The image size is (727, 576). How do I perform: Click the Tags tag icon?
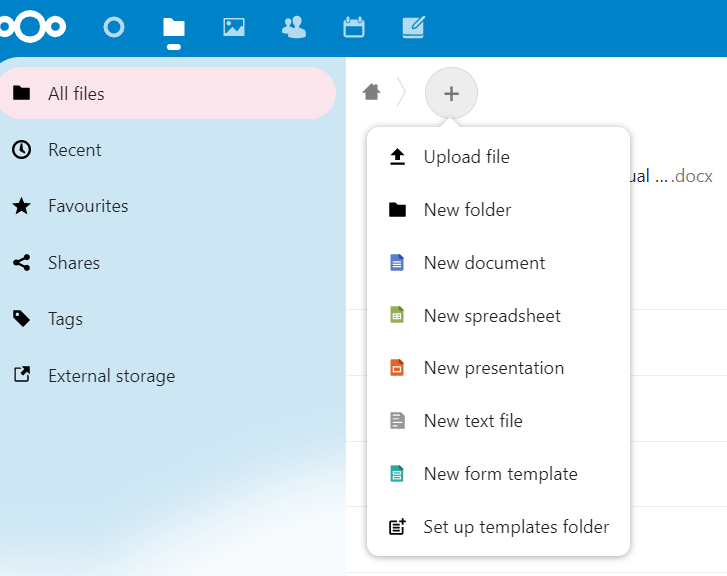pyautogui.click(x=21, y=319)
